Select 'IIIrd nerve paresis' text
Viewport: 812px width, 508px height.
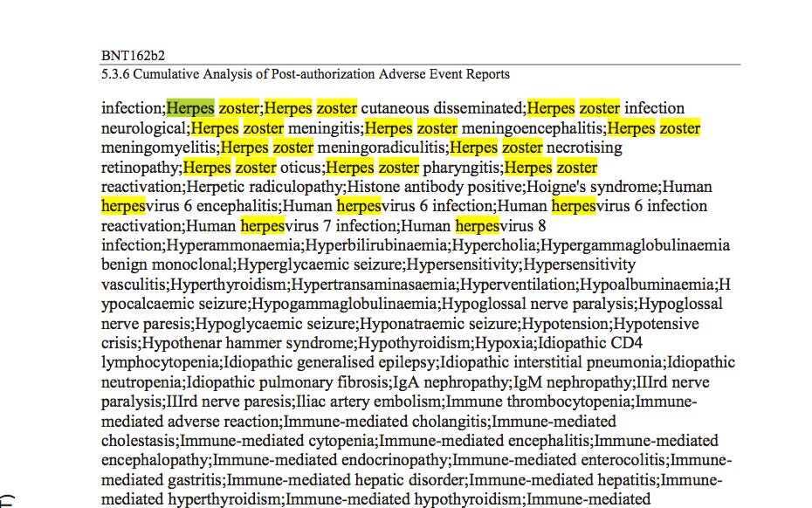[x=229, y=402]
